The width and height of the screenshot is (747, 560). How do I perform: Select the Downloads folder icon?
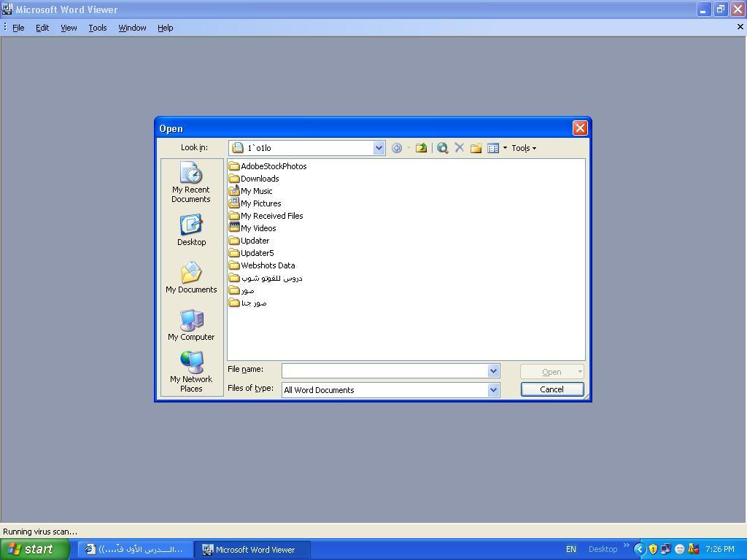coord(233,178)
